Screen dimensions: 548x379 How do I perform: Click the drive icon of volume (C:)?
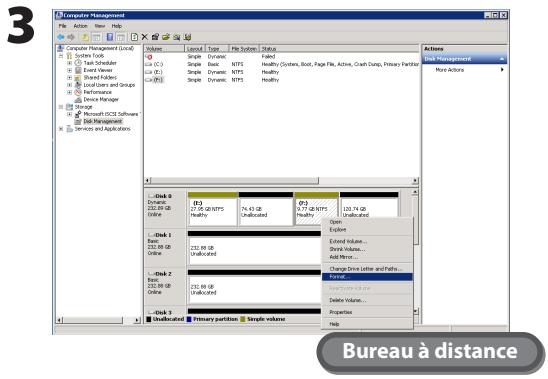tap(149, 64)
